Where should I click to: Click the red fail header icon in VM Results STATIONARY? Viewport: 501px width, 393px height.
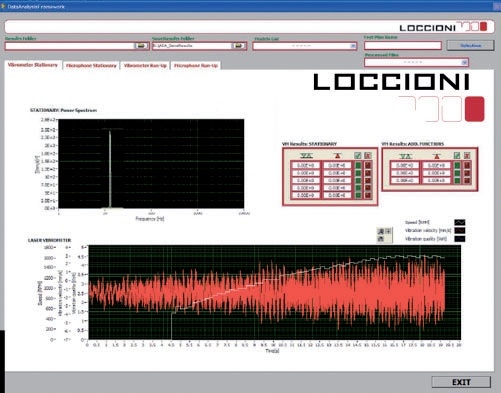(x=368, y=156)
